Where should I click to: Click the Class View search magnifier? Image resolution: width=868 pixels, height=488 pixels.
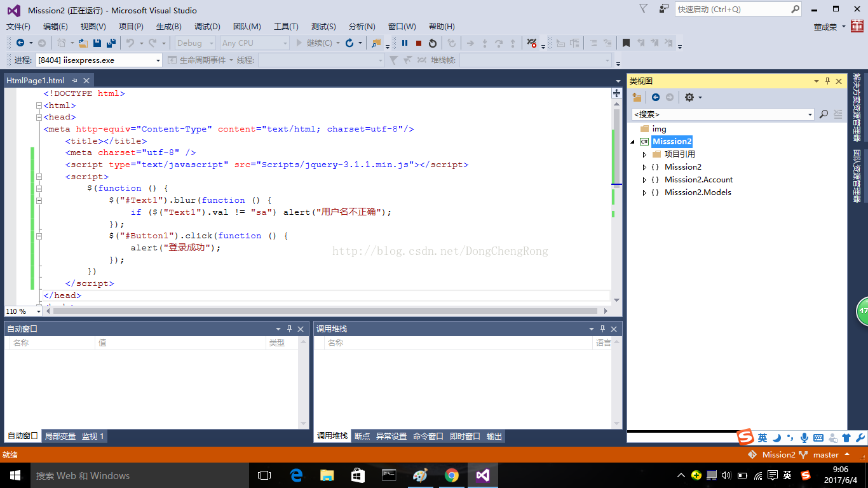[x=824, y=114]
